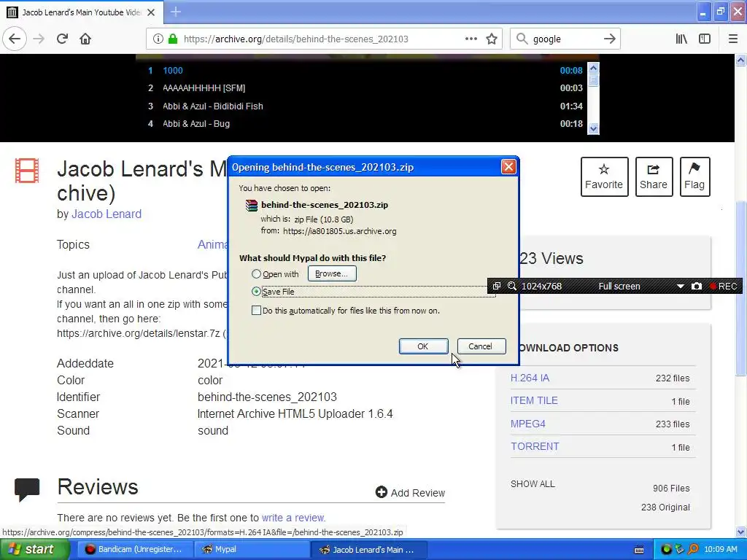Switch to Bandicam taskbar item
Screen dimensions: 747x560
pos(135,550)
